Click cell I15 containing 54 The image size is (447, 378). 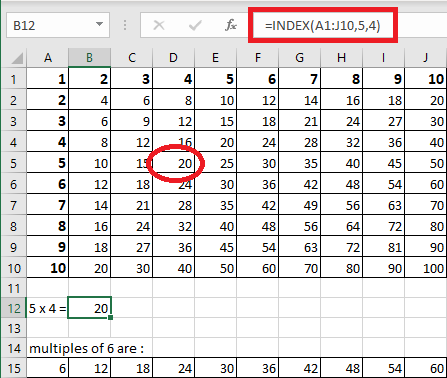point(384,368)
